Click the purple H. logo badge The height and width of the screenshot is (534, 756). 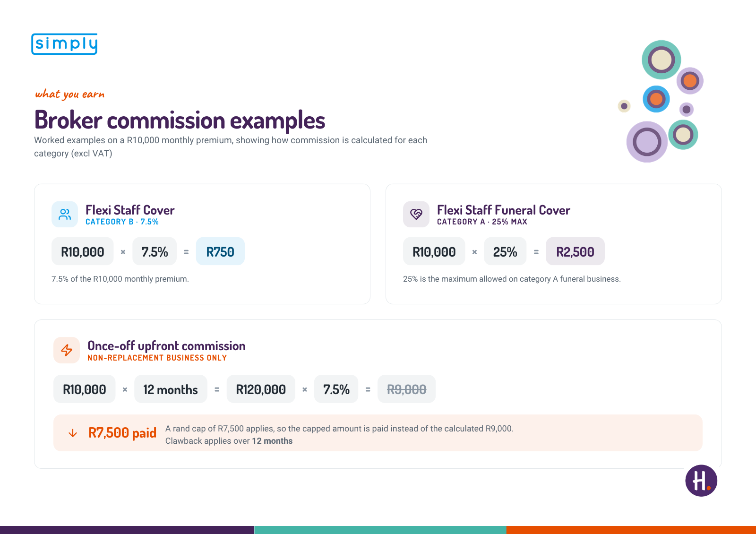pyautogui.click(x=701, y=481)
